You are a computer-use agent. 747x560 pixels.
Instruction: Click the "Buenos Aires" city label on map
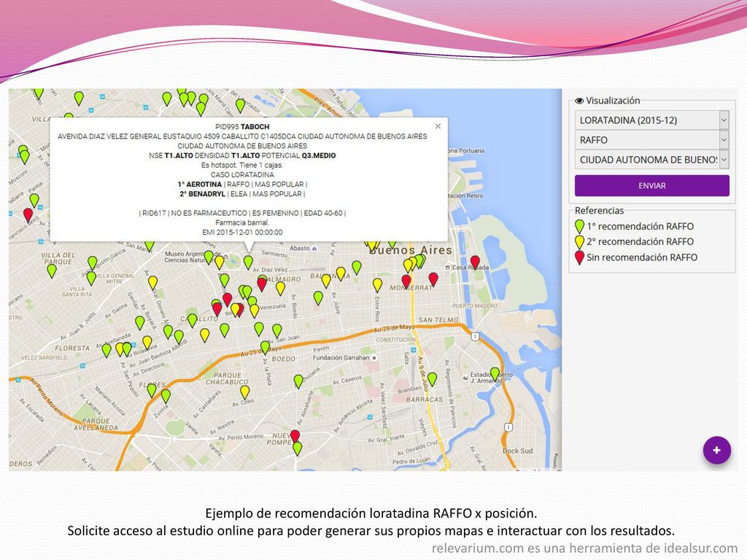pyautogui.click(x=411, y=250)
